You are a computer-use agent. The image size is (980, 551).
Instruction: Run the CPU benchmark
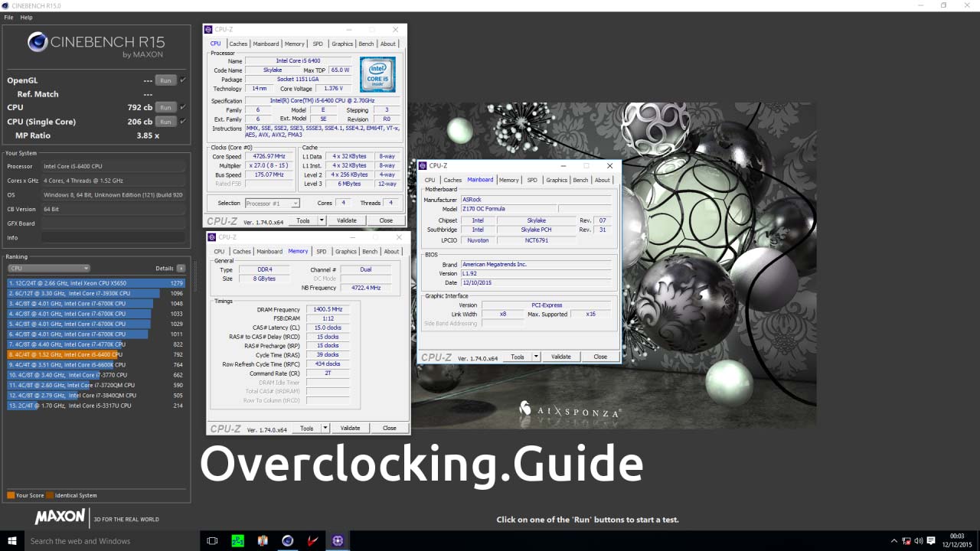pos(165,108)
